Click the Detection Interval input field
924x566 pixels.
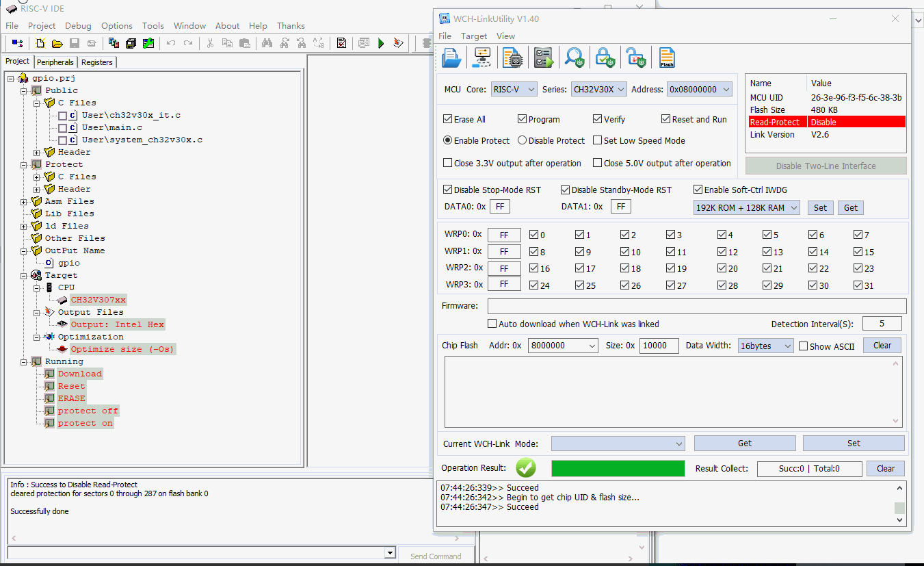(x=882, y=324)
